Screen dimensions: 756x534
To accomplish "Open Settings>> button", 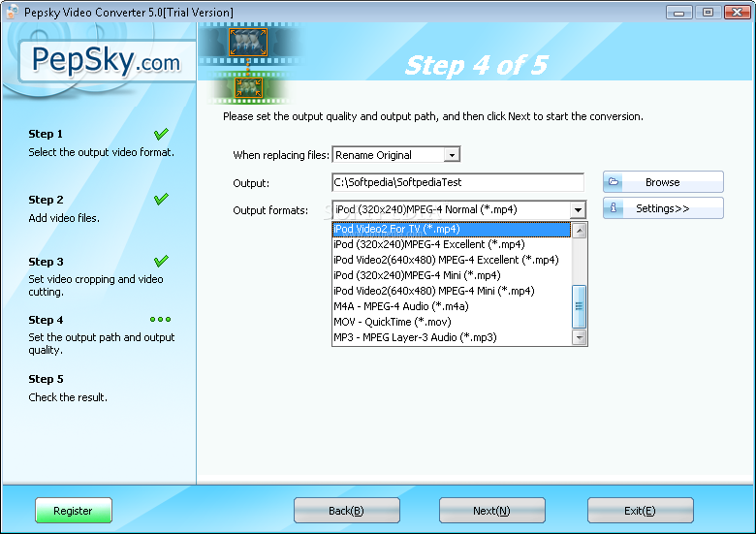I will [663, 207].
